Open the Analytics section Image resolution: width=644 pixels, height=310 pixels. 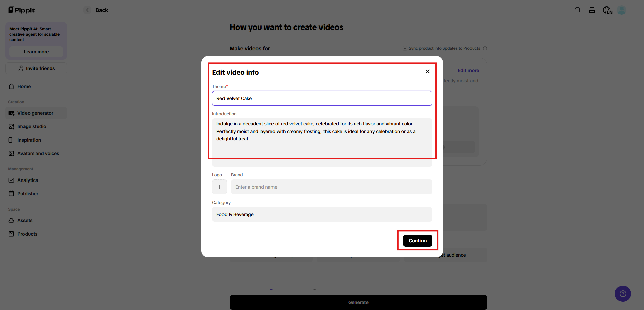point(28,180)
